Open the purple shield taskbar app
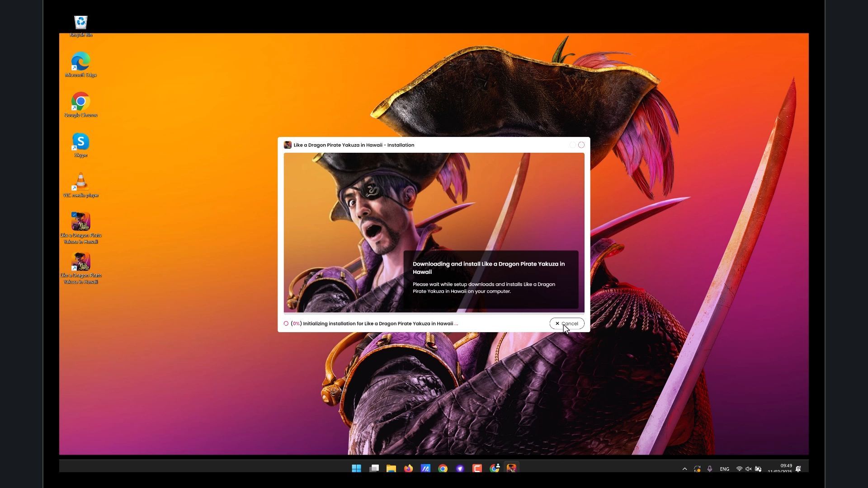 coord(460,469)
